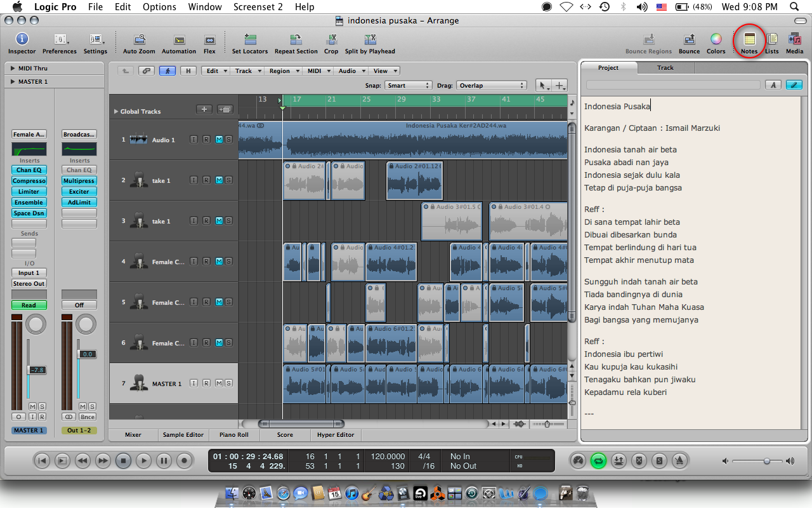The height and width of the screenshot is (508, 812).
Task: Open project Settings from the toolbar
Action: pos(95,39)
